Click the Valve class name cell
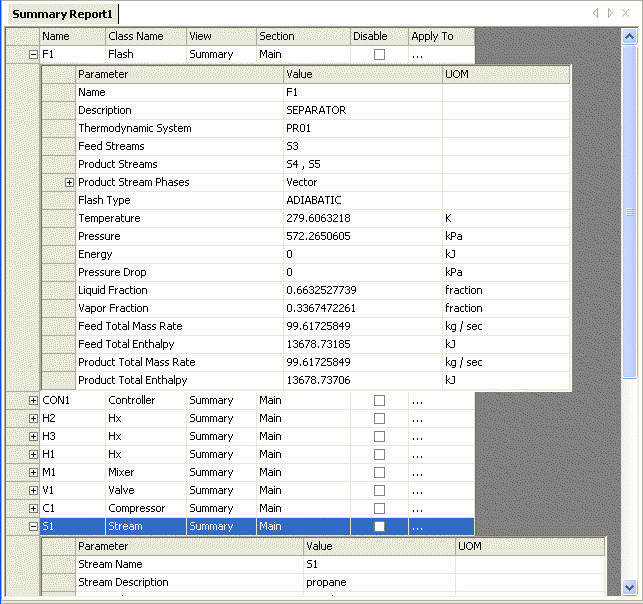The width and height of the screenshot is (643, 604). pyautogui.click(x=146, y=491)
